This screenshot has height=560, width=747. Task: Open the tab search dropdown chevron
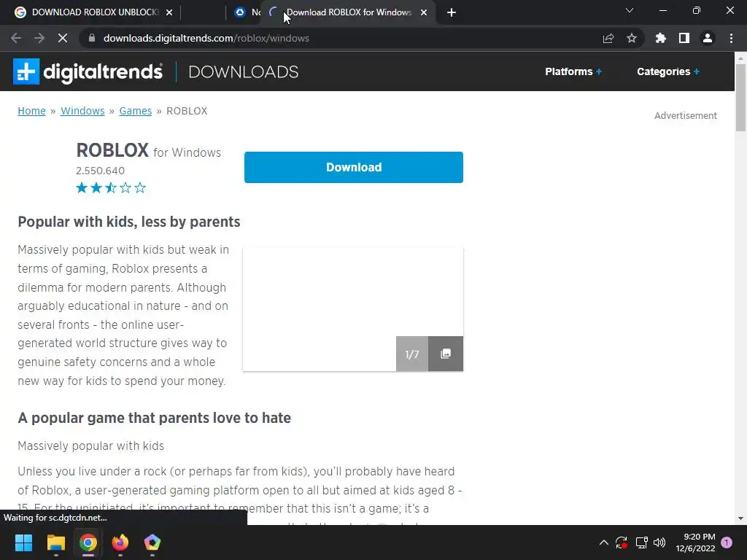(x=630, y=10)
